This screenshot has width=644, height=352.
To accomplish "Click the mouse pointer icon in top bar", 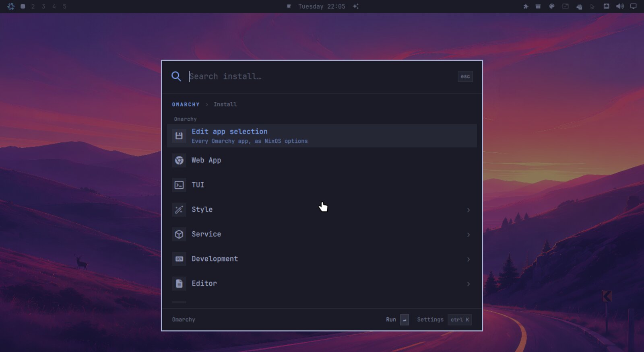I will point(592,6).
